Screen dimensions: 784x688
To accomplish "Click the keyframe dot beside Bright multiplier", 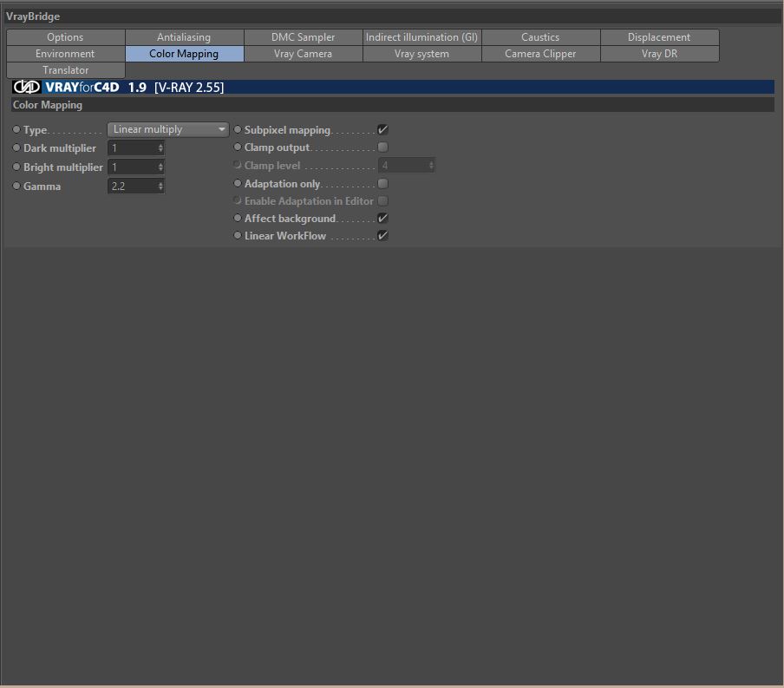I will [16, 167].
